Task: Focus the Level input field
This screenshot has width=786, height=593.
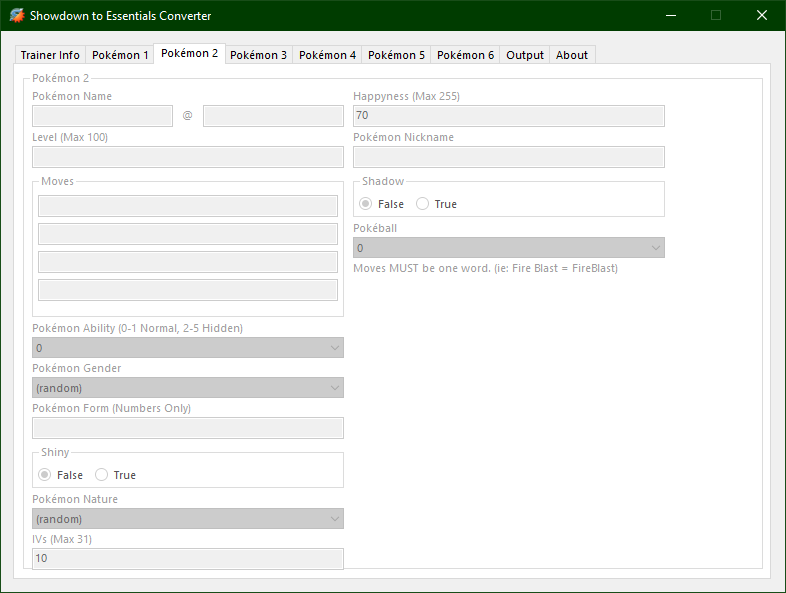Action: 188,157
